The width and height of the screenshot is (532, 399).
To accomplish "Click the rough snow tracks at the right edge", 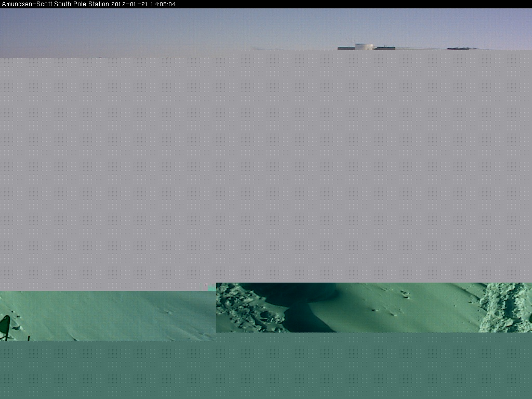I will [504, 307].
